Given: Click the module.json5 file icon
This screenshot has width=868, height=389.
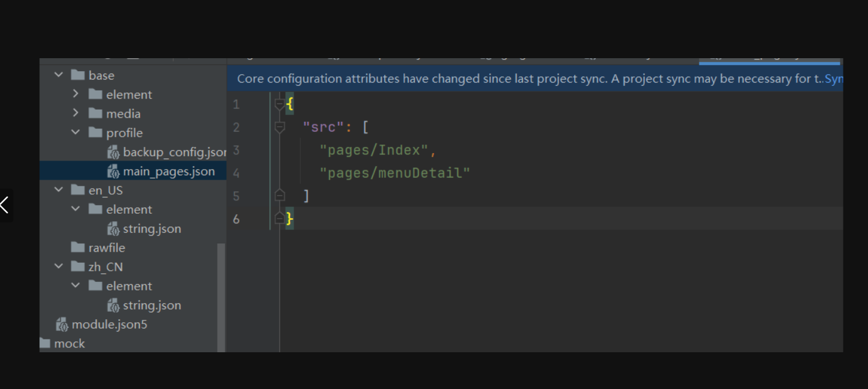Looking at the screenshot, I should click(62, 325).
